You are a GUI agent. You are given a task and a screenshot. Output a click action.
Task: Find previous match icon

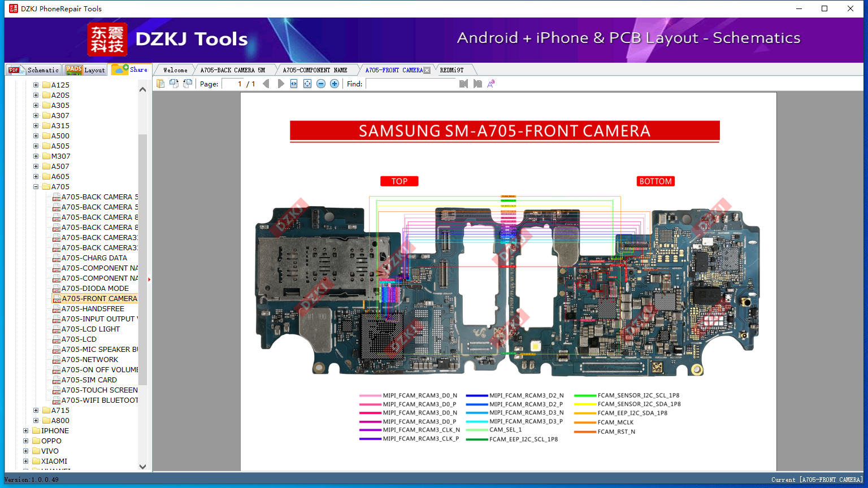tap(464, 84)
